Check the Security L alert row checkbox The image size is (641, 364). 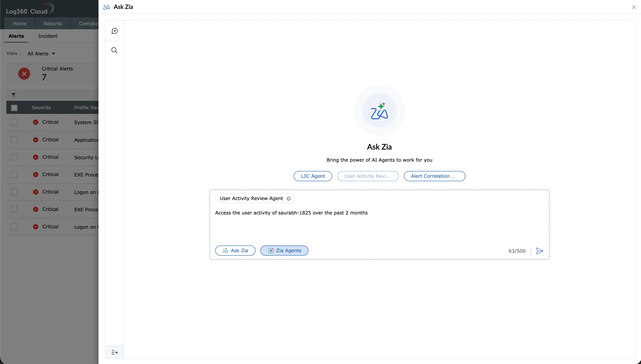click(14, 157)
